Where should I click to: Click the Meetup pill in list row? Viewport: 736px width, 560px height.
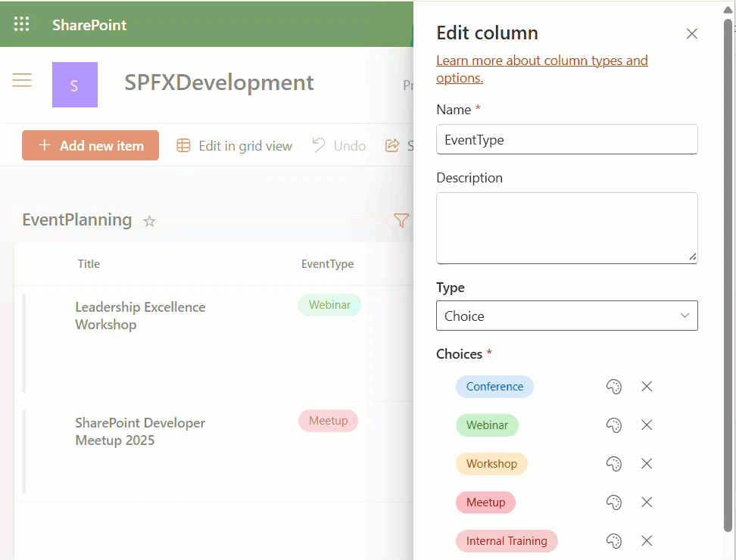pos(328,421)
